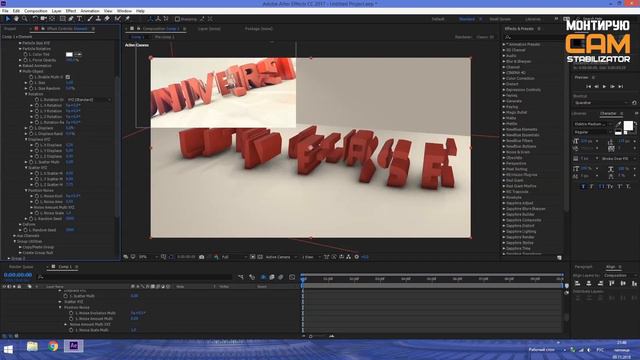Image resolution: width=640 pixels, height=360 pixels.
Task: Click Play in the Preview panel
Action: [604, 87]
